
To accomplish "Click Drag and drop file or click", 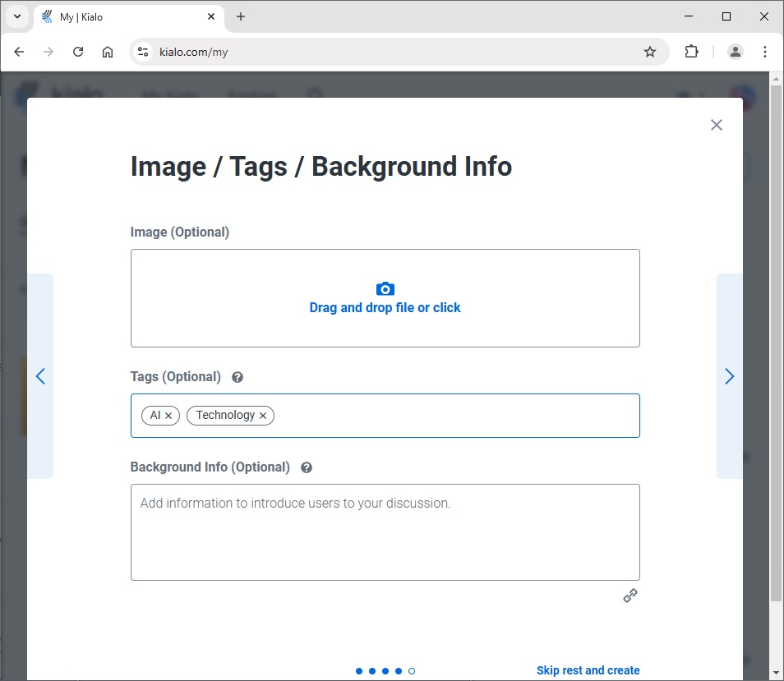I will coord(385,308).
